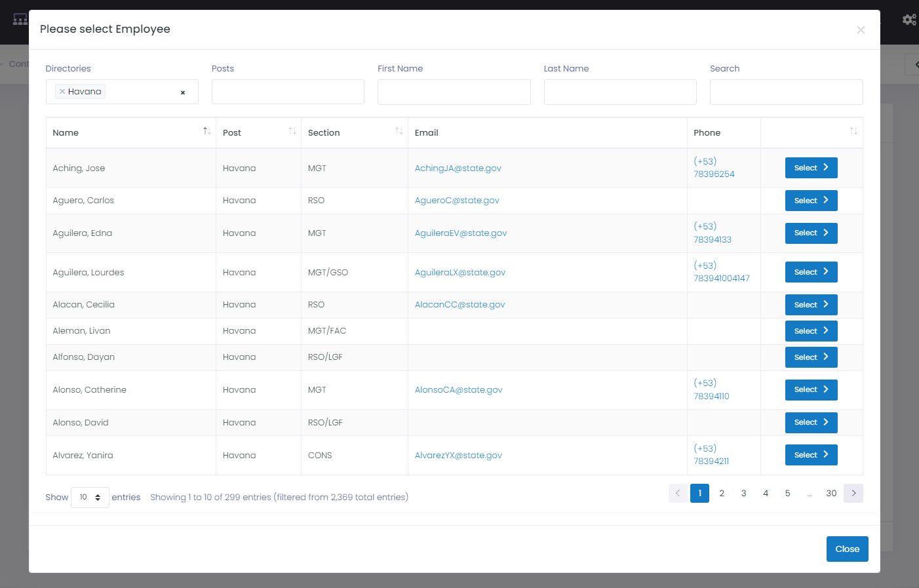Click phone number (+53) 78394110
Screen dimensions: 919x588
coord(711,389)
